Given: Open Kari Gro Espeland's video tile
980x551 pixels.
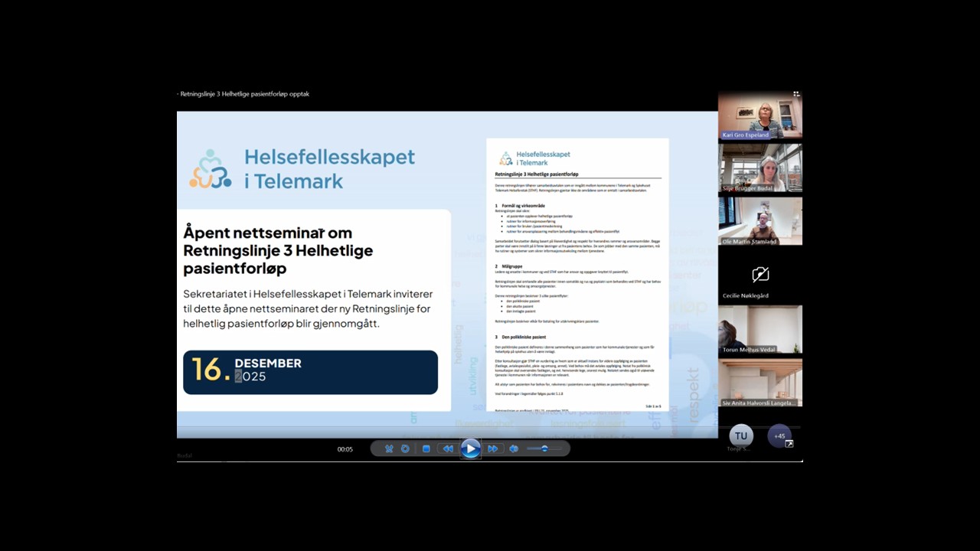Looking at the screenshot, I should pos(760,115).
